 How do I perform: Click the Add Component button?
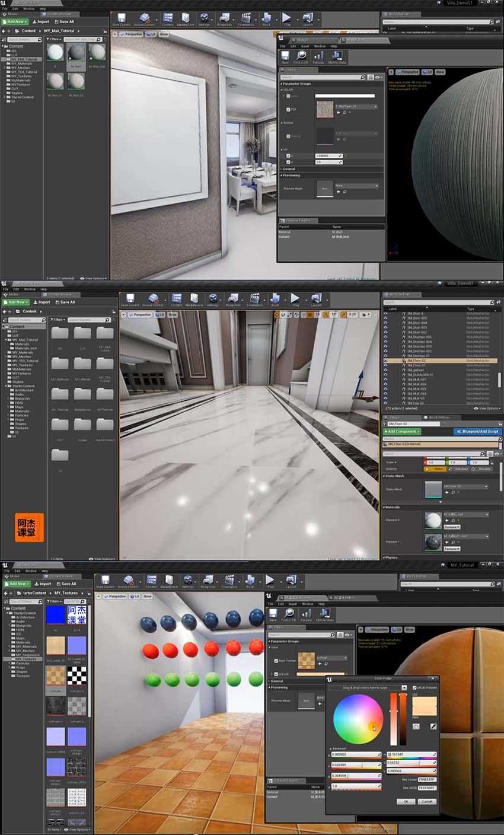[x=403, y=431]
